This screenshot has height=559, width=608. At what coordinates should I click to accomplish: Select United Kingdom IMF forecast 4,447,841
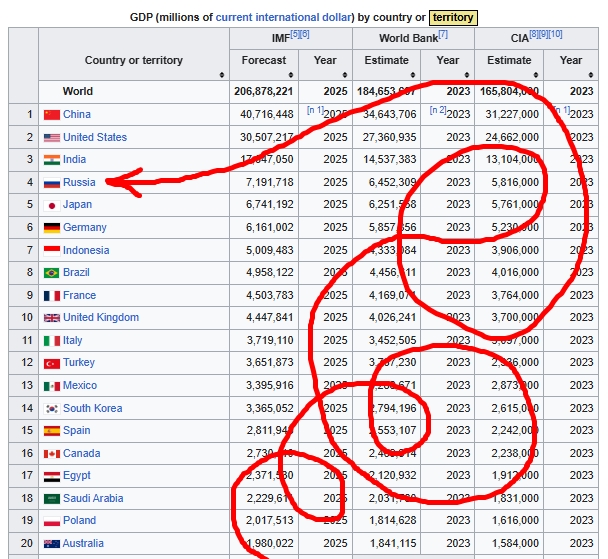270,317
